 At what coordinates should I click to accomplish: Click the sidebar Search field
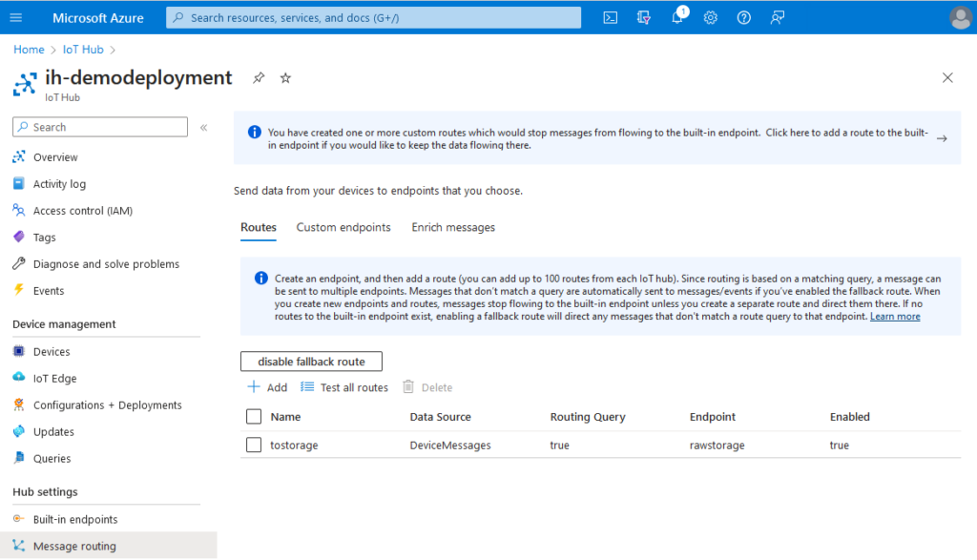pos(100,127)
